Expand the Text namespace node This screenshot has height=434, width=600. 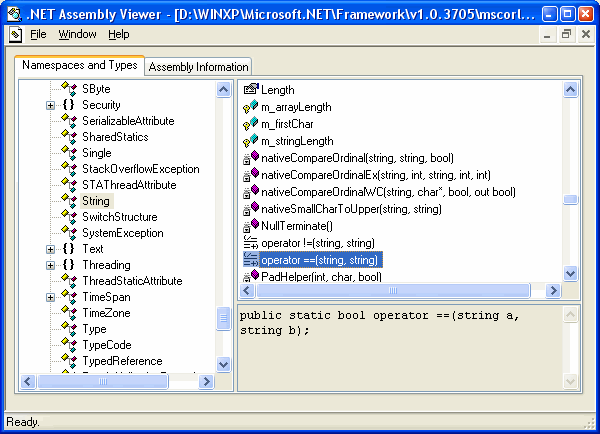click(50, 250)
